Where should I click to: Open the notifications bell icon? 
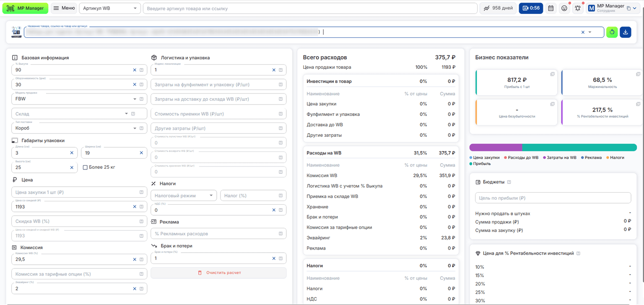[578, 8]
